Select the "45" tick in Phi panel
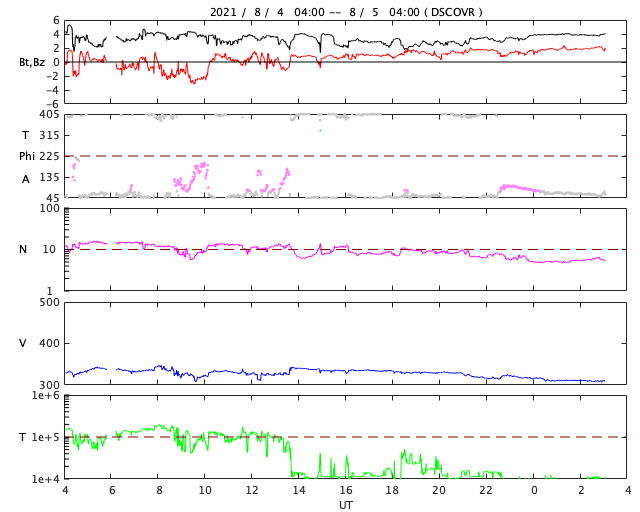This screenshot has width=640, height=512. pos(53,198)
